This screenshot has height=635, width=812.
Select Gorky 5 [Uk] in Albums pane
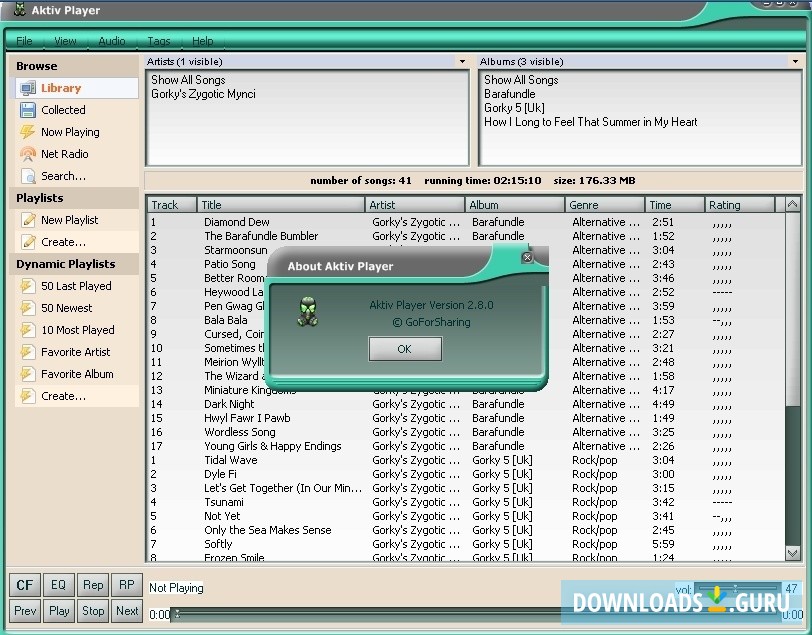514,108
